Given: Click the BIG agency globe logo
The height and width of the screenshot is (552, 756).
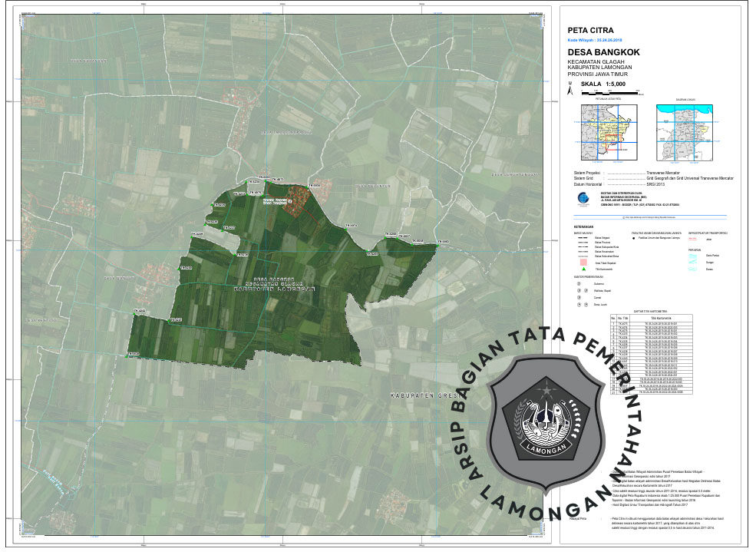Looking at the screenshot, I should tap(584, 197).
